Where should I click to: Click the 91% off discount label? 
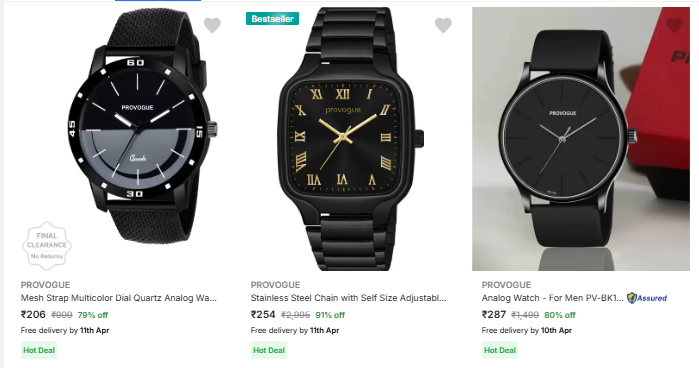330,315
